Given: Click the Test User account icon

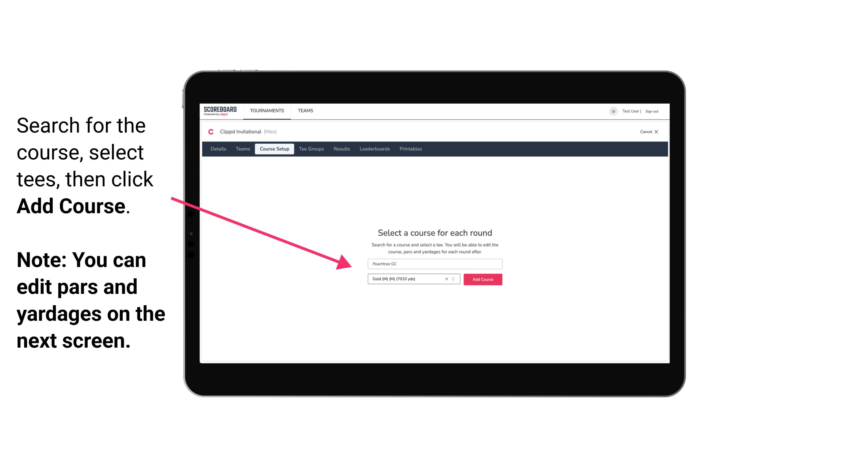Looking at the screenshot, I should (x=612, y=111).
